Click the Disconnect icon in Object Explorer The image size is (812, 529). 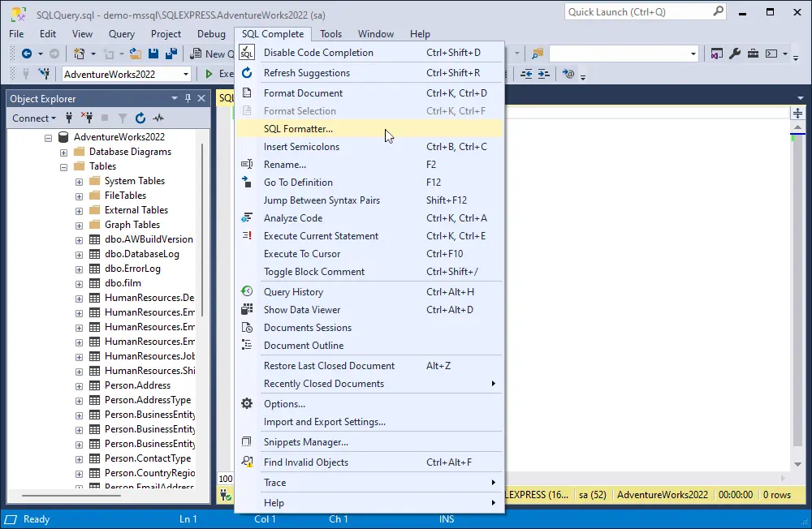click(88, 118)
